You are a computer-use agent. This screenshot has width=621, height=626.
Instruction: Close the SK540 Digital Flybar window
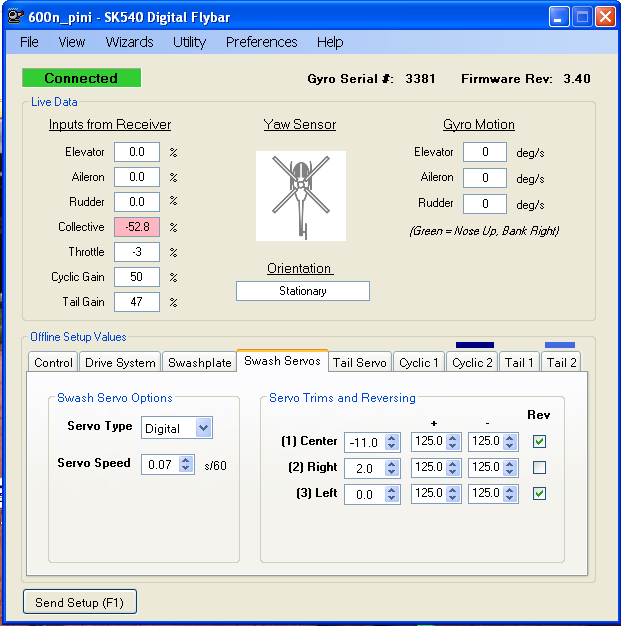[605, 17]
